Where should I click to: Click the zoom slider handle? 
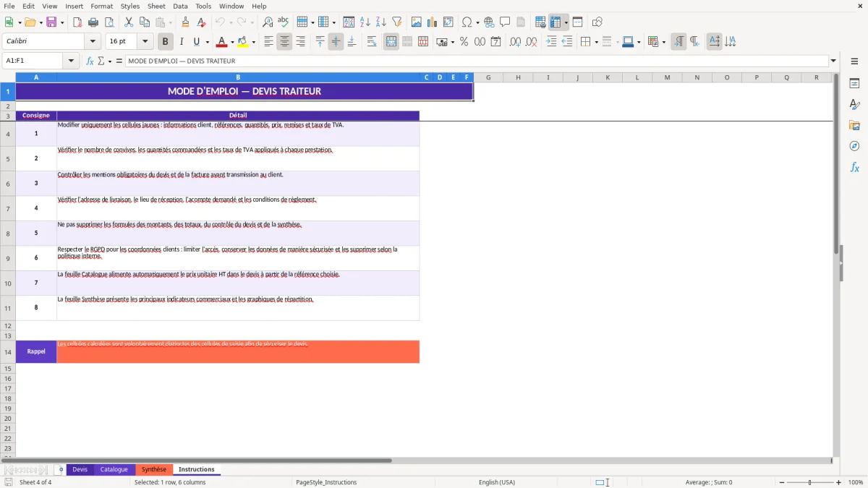point(809,482)
